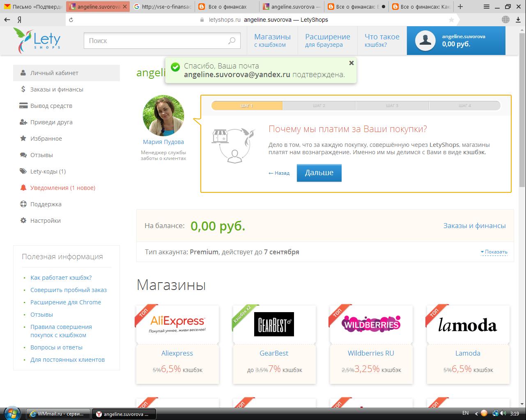
Task: Open Правила совершения покупок с кэшбэком
Action: (x=61, y=331)
